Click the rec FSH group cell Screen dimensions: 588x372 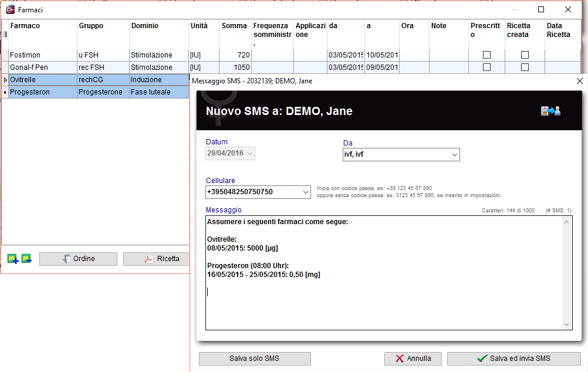click(x=103, y=67)
